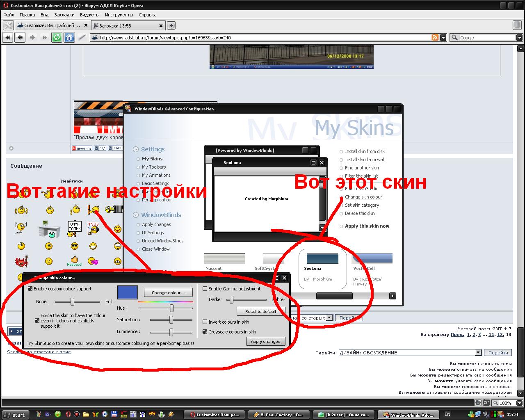Open the Правка menu
Screen dimensions: 525x420
point(27,15)
